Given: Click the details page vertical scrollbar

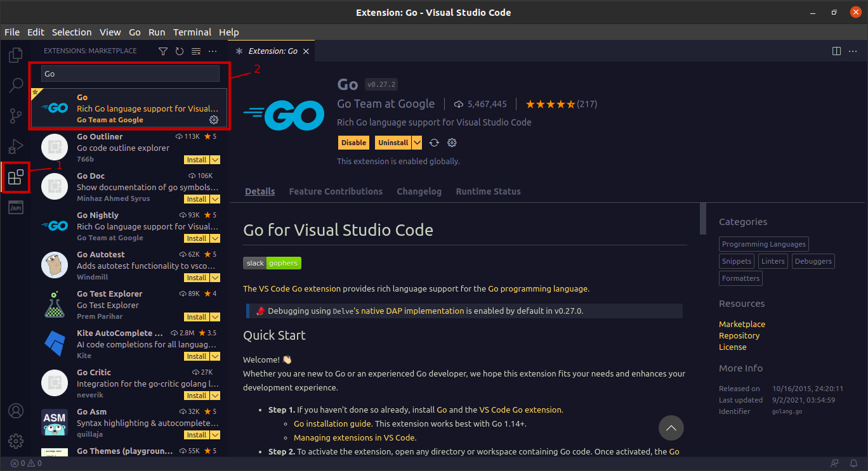Looking at the screenshot, I should point(703,219).
